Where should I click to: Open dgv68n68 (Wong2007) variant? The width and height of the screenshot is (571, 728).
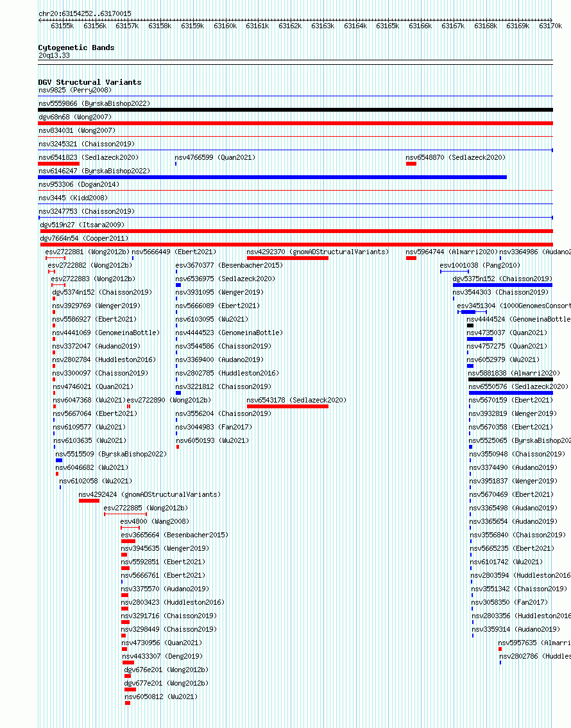tap(75, 117)
